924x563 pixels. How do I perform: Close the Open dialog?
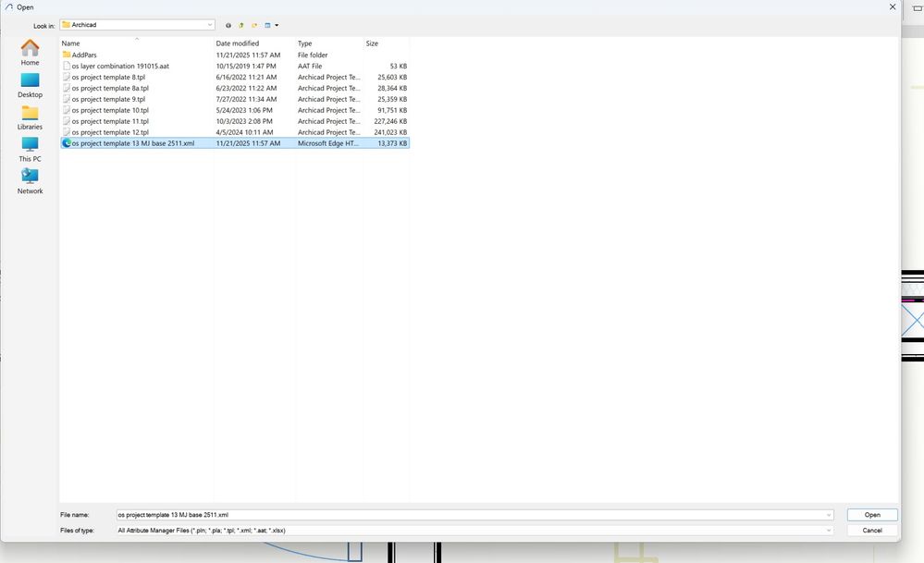(893, 7)
